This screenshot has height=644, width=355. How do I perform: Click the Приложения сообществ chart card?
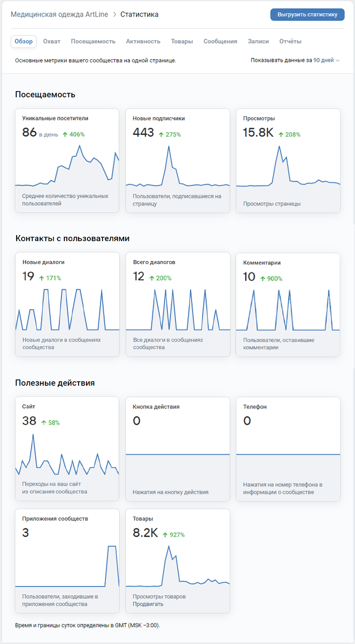(x=67, y=561)
